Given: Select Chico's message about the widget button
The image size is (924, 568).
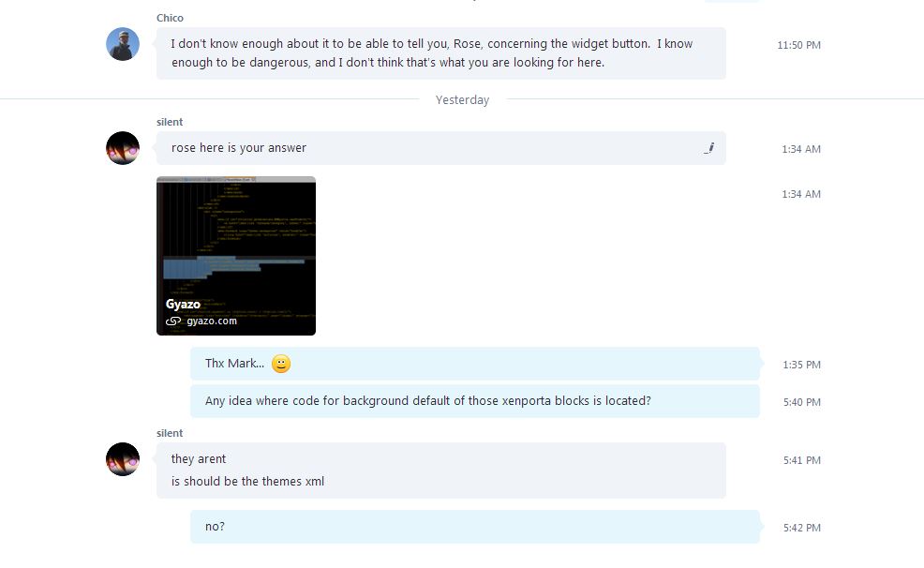Looking at the screenshot, I should click(x=440, y=53).
